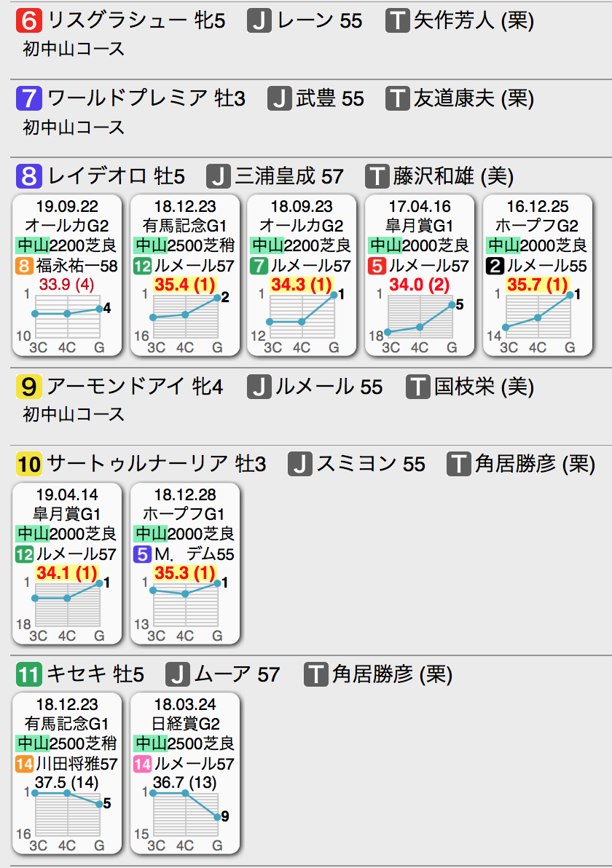
Task: Click orange gate 8 badge beside 福永祐一58
Action: pos(24,267)
